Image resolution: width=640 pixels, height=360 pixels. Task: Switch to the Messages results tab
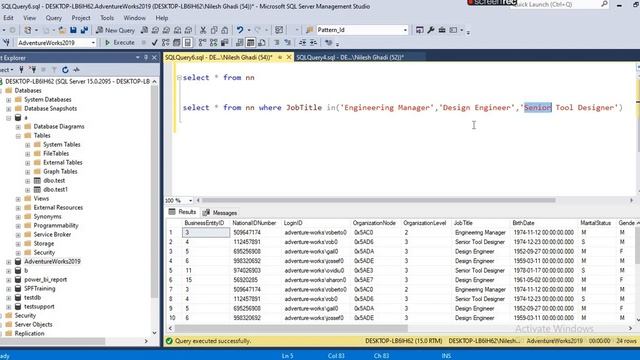pyautogui.click(x=220, y=213)
